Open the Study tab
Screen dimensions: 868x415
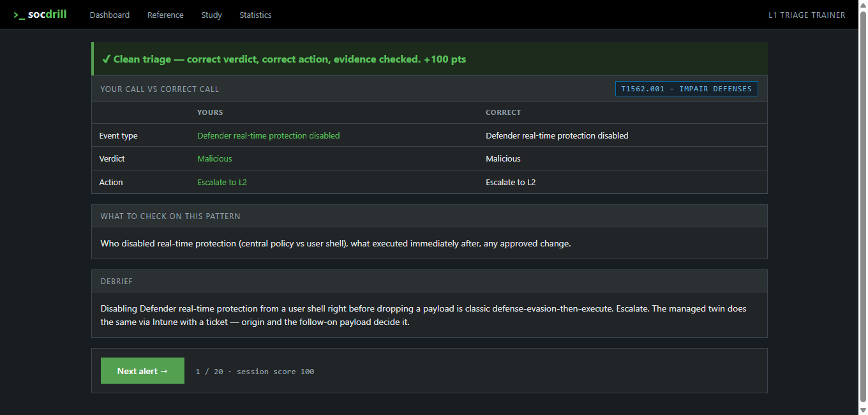[211, 15]
